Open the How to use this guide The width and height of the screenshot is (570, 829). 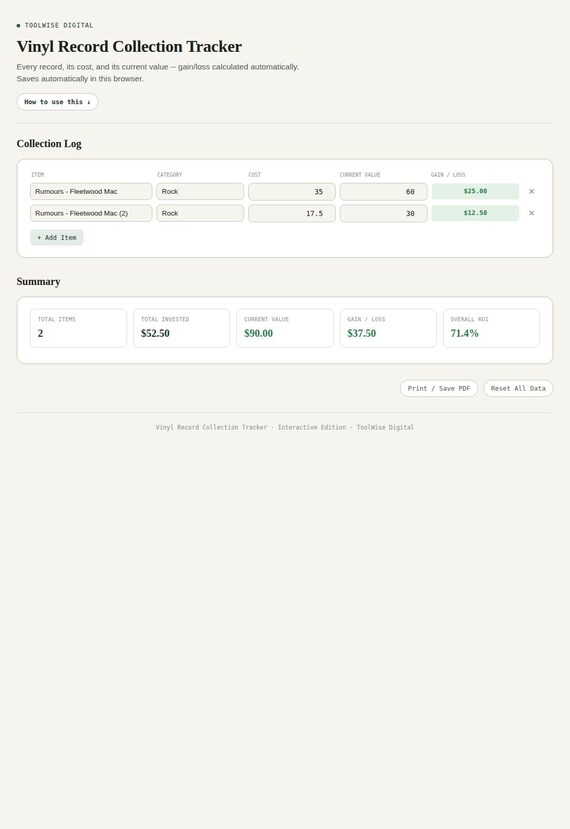57,102
